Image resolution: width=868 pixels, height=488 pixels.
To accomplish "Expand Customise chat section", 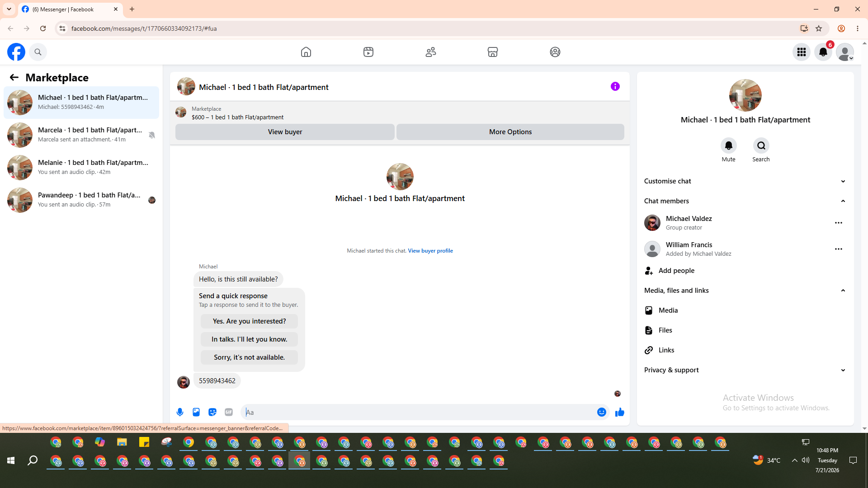I will tap(745, 181).
